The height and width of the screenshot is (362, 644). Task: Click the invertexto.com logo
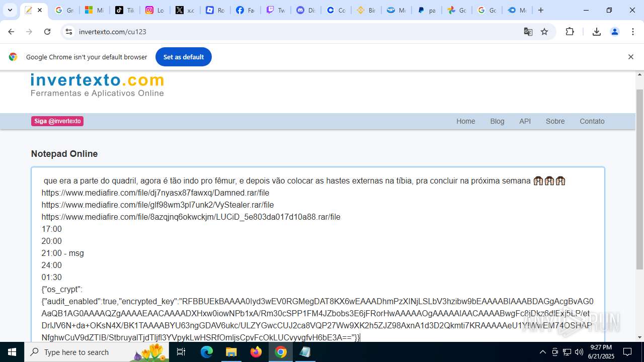(97, 85)
